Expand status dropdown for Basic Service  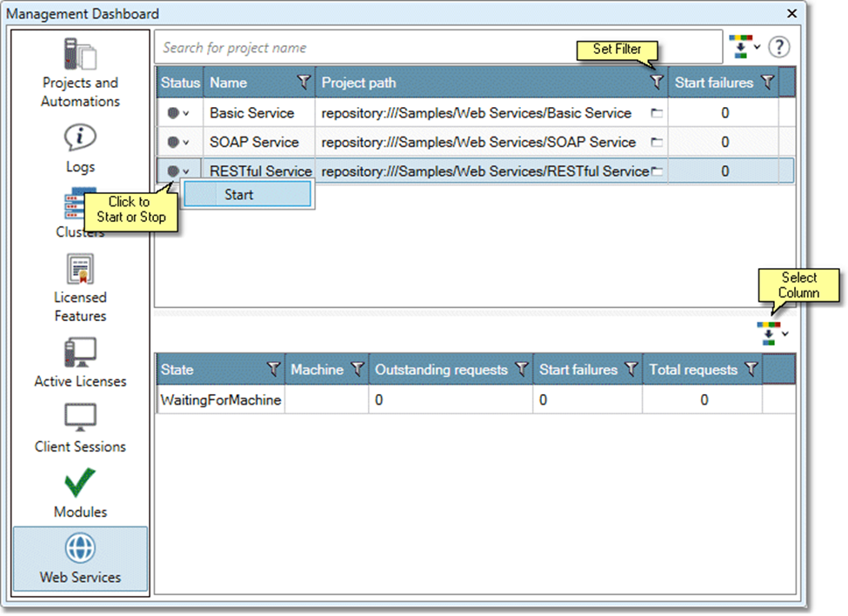tap(178, 113)
